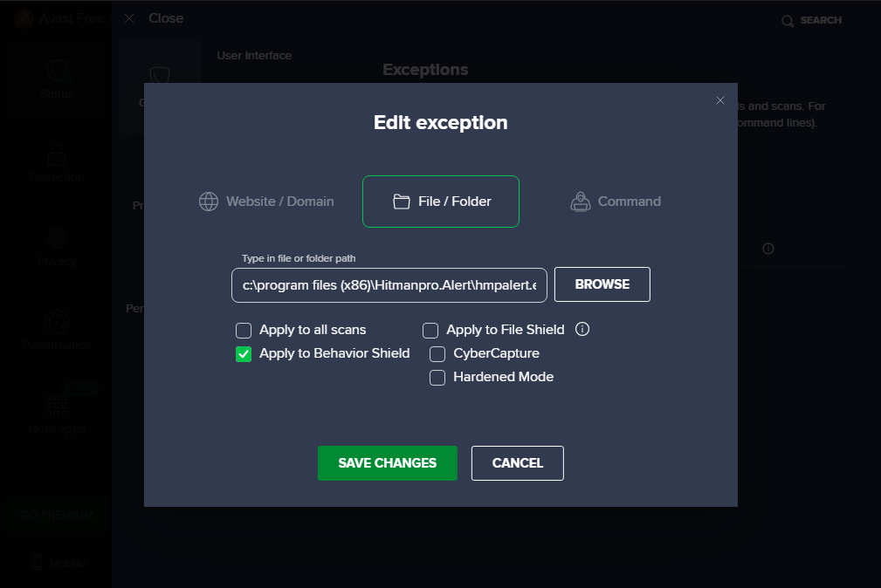This screenshot has width=881, height=588.
Task: Select the File / Folder exception tab
Action: pyautogui.click(x=440, y=202)
